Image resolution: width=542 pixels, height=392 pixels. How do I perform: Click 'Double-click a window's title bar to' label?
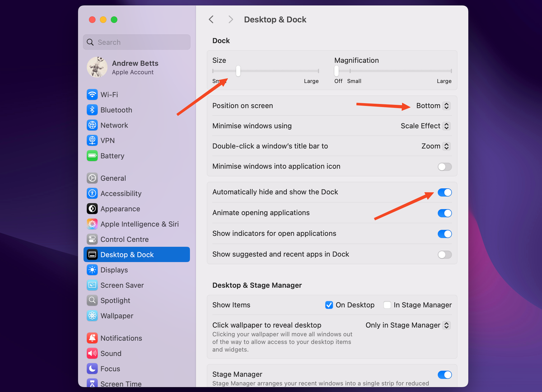270,146
